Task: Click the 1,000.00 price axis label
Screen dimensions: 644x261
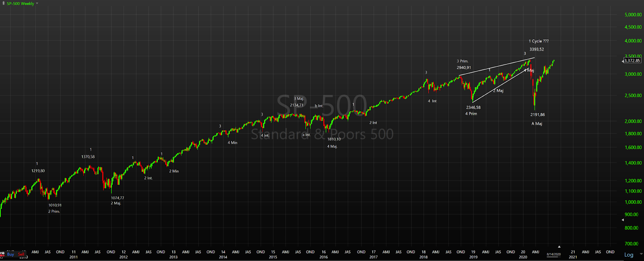Action: (x=633, y=202)
